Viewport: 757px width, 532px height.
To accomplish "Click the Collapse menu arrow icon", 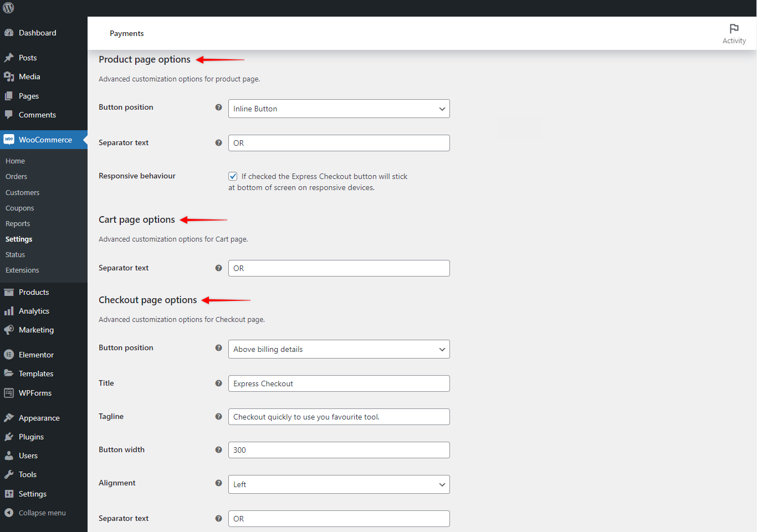I will click(x=9, y=513).
